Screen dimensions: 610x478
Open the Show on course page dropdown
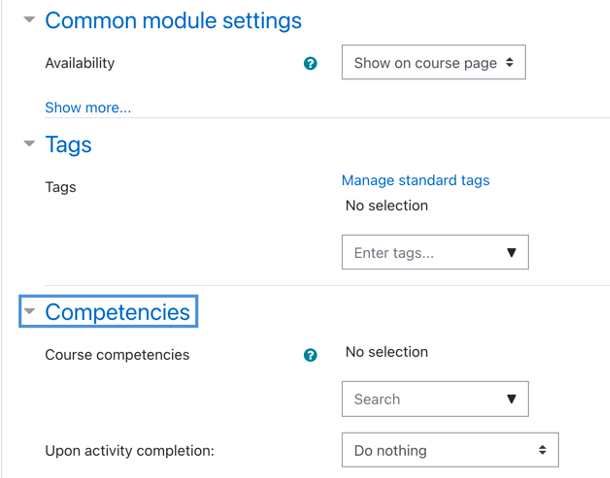tap(434, 62)
